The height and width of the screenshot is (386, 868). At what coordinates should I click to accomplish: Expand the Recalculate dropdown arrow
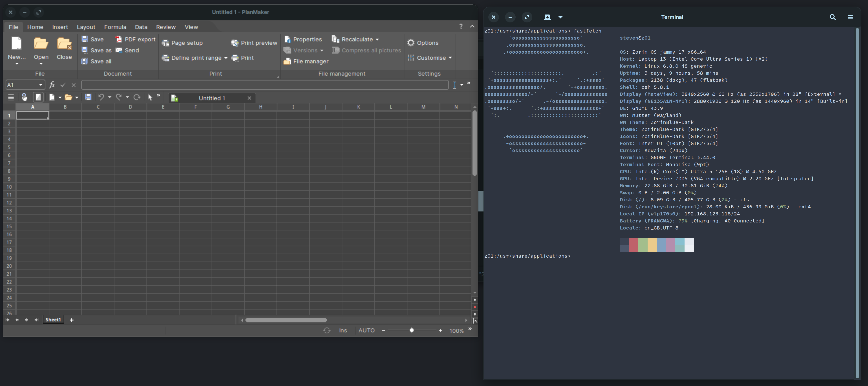[x=377, y=39]
